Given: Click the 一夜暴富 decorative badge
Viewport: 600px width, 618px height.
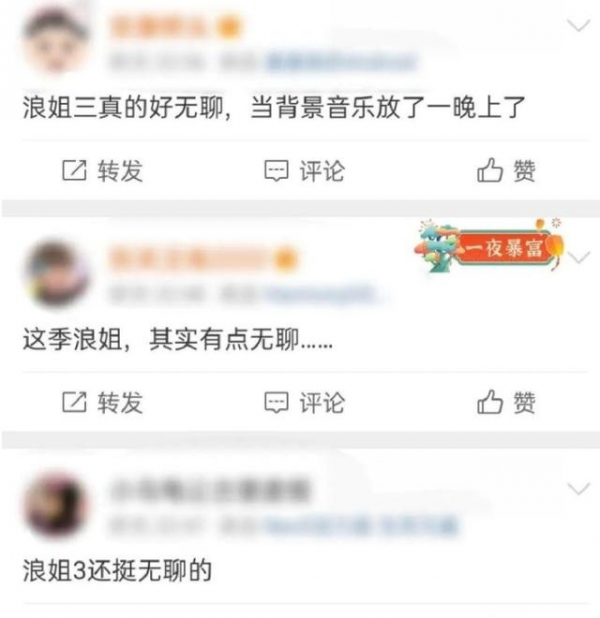Looking at the screenshot, I should tap(489, 246).
